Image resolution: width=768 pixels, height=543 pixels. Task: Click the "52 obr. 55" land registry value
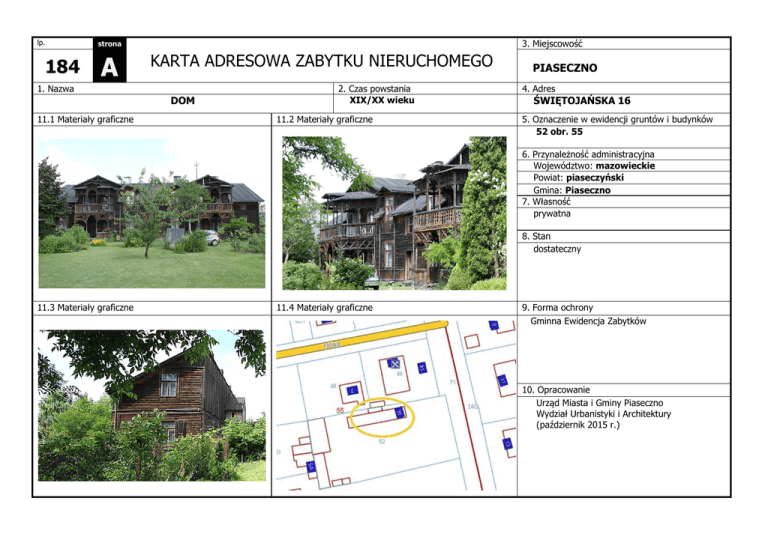559,131
